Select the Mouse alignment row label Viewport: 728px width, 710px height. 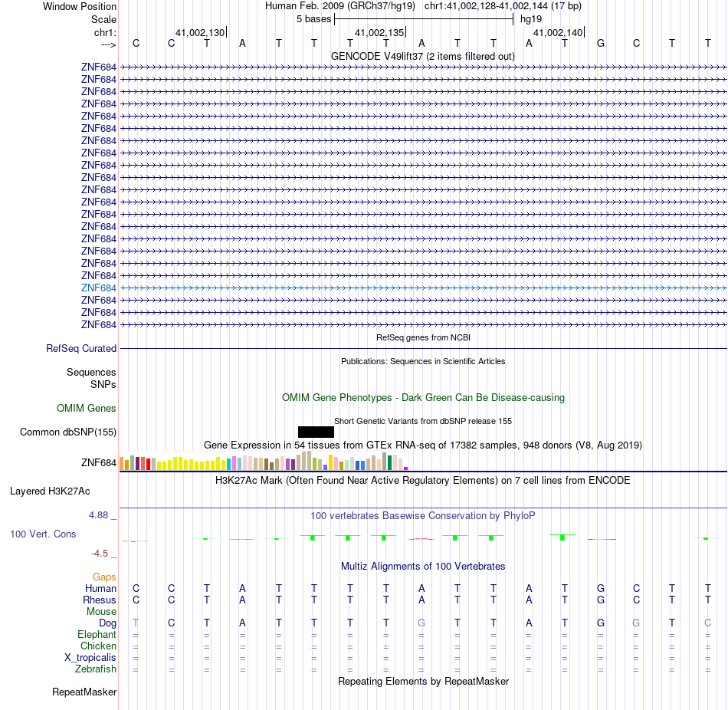(x=101, y=612)
